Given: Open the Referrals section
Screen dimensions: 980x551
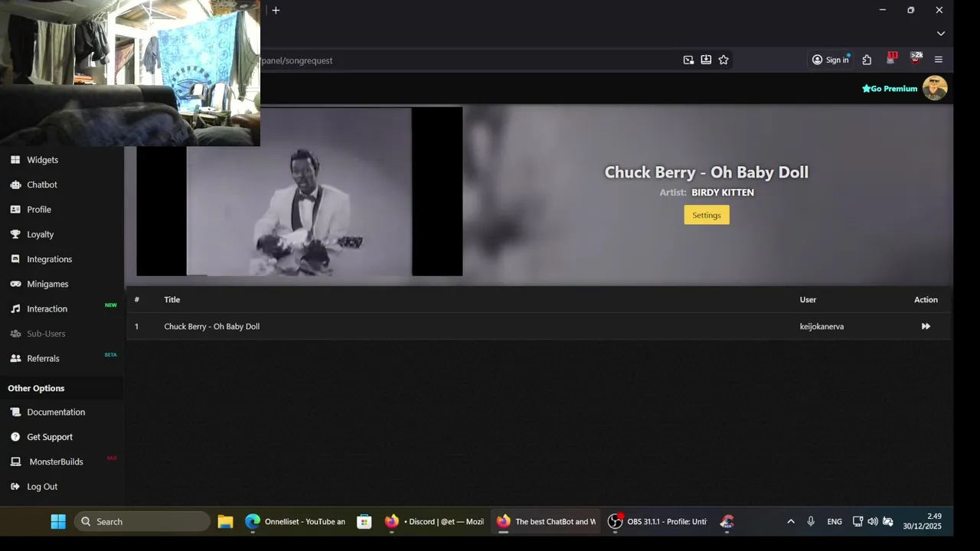Looking at the screenshot, I should click(x=43, y=358).
